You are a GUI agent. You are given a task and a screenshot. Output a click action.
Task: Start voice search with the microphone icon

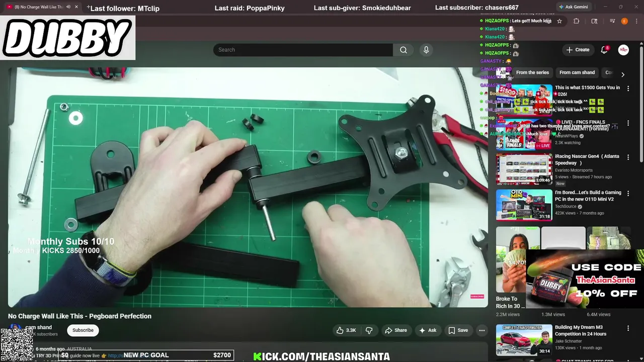(426, 50)
